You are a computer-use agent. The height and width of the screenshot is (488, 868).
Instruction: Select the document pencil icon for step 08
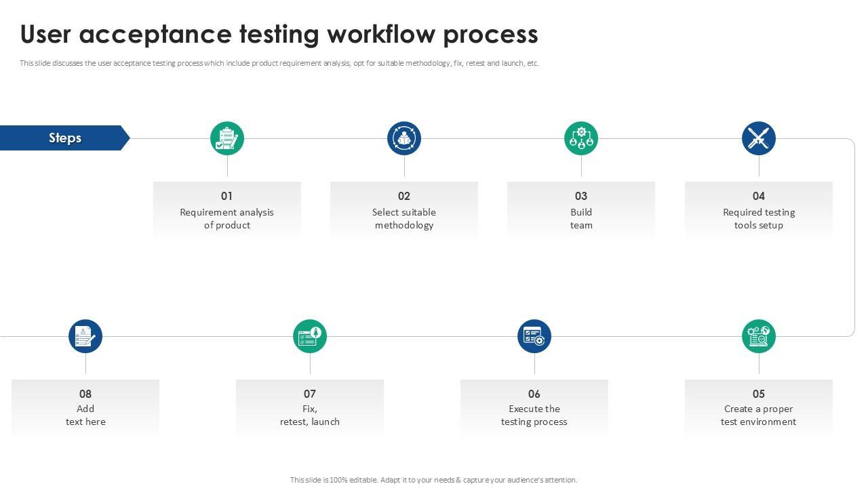coord(85,336)
